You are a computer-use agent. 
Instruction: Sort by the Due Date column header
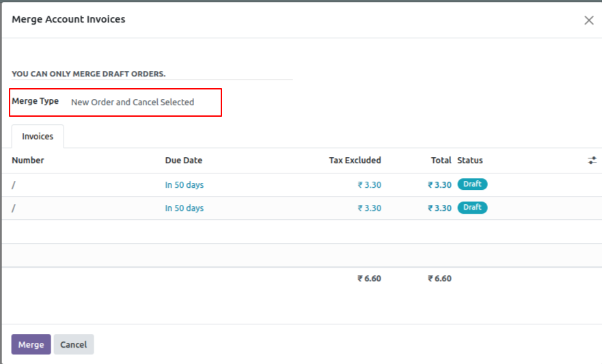184,160
